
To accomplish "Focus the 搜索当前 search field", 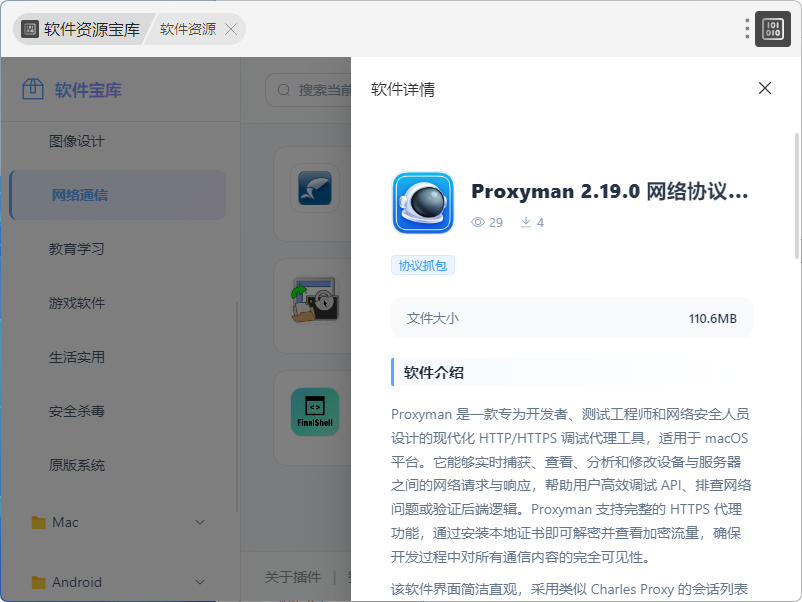I will [x=308, y=91].
